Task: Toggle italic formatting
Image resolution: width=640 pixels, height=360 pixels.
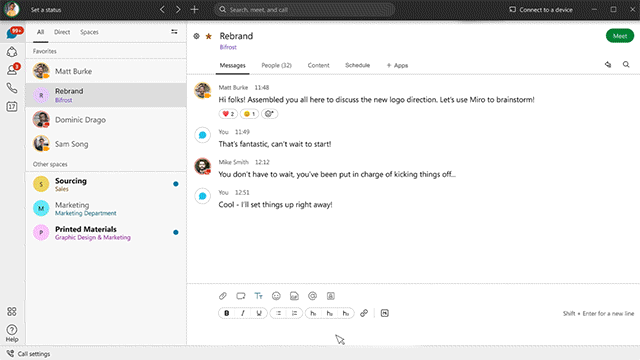Action: [x=243, y=313]
